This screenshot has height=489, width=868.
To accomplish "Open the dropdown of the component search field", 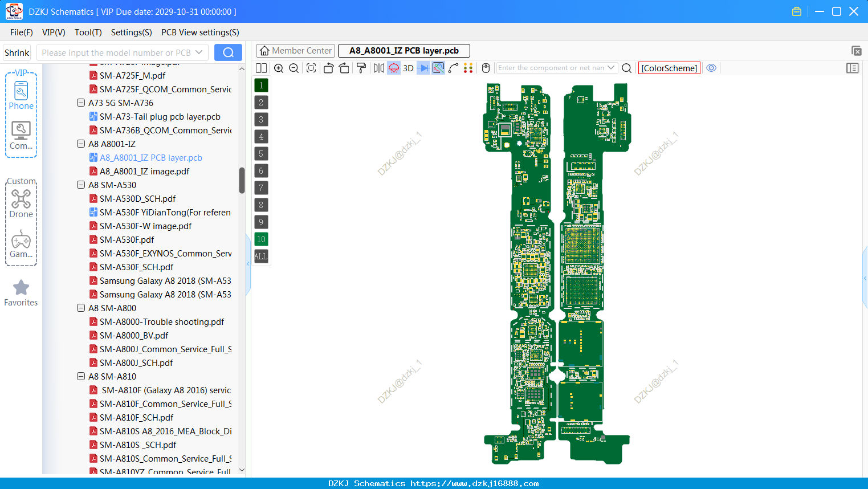I will coord(611,68).
